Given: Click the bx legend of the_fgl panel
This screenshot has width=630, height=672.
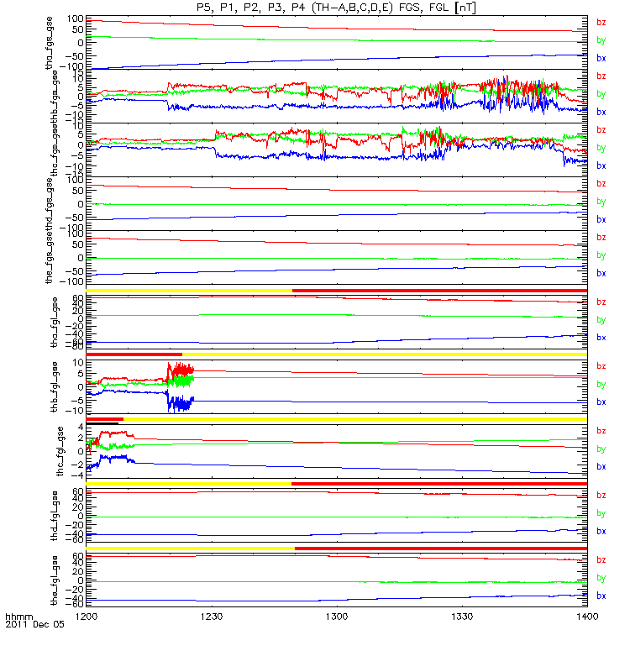Looking at the screenshot, I should [x=601, y=596].
